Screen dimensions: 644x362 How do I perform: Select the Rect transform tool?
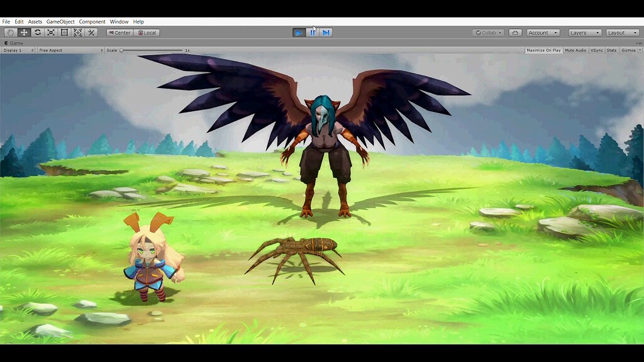tap(64, 32)
